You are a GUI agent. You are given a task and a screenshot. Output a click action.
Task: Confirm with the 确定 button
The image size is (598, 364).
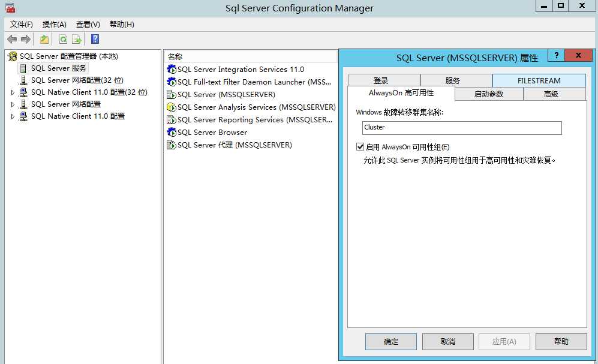(391, 341)
